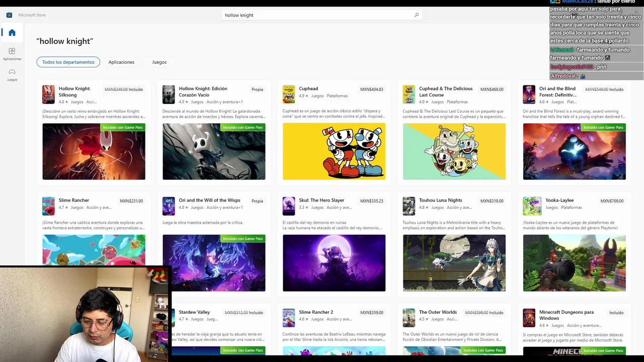The height and width of the screenshot is (362, 644).
Task: Open the Yooka-Laylee cover image
Action: pos(575,263)
